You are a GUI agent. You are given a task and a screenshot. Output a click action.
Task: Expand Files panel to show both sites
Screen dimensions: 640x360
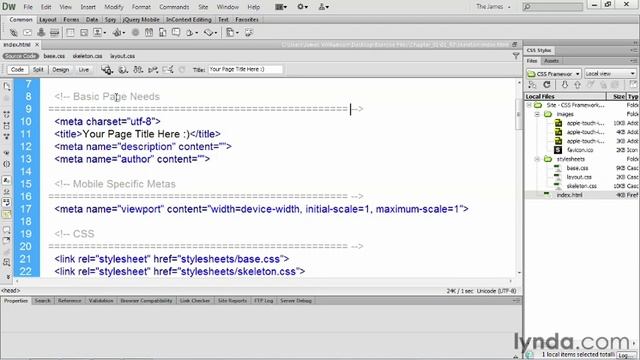(633, 85)
